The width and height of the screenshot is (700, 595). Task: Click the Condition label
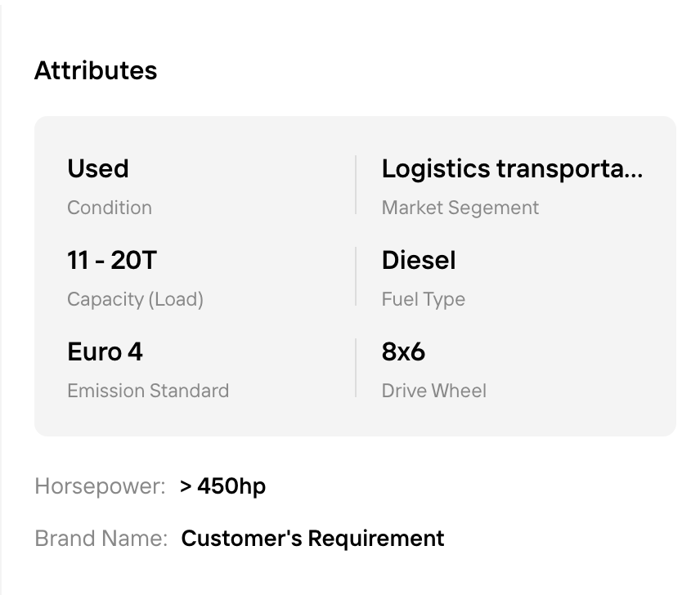pos(110,208)
